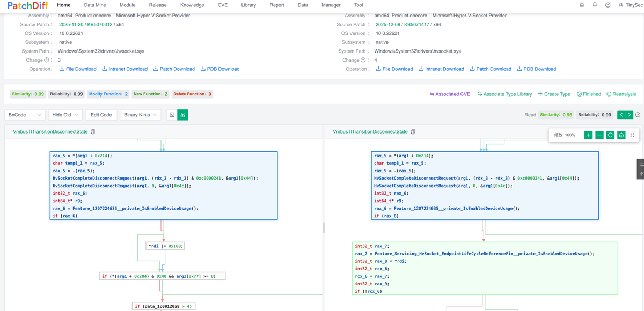This screenshot has width=644, height=311.
Task: Click the green added block with Feature_Servicing_HvSocket
Action: (x=485, y=269)
